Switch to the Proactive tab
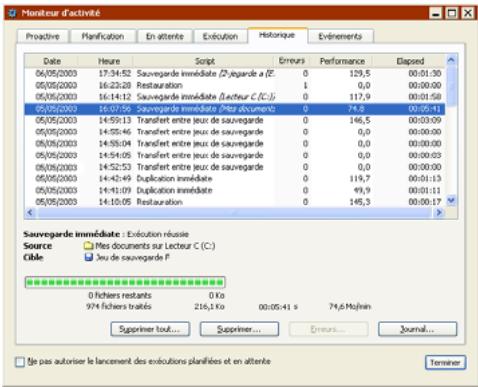Viewport: 478px width, 387px height. coord(43,36)
